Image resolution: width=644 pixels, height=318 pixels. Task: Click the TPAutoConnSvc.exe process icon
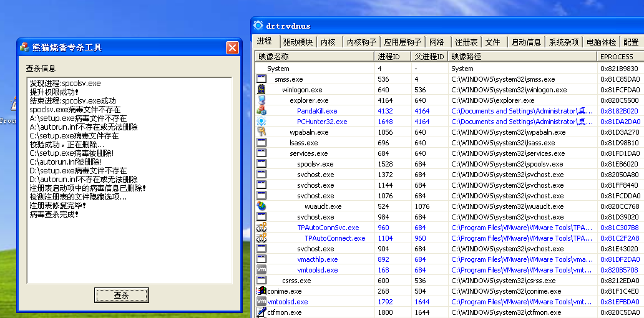[261, 228]
